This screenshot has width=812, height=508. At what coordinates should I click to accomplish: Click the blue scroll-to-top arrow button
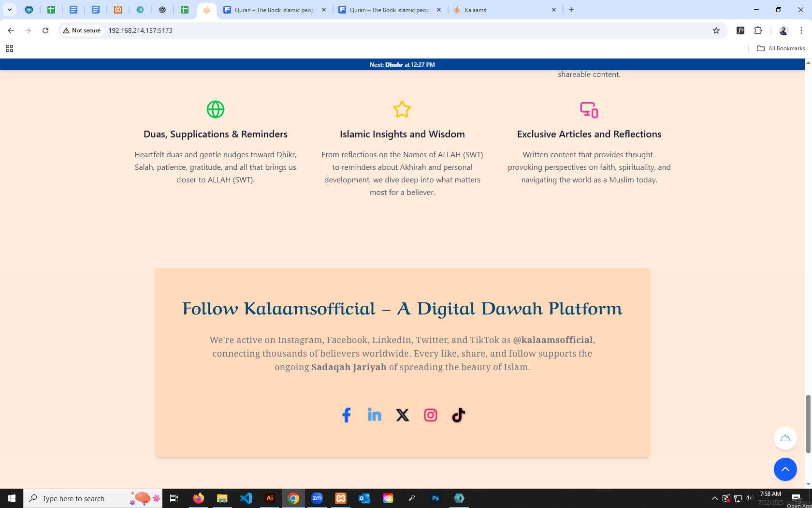click(x=785, y=469)
